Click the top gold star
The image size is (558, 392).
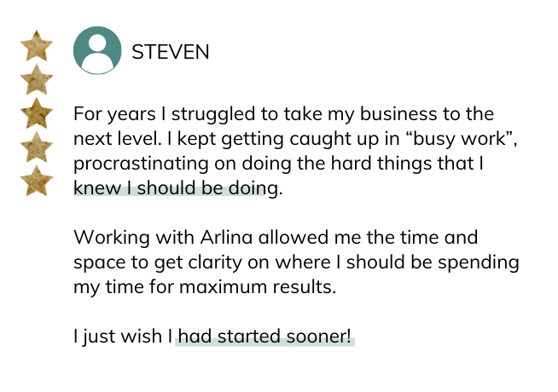pyautogui.click(x=36, y=48)
